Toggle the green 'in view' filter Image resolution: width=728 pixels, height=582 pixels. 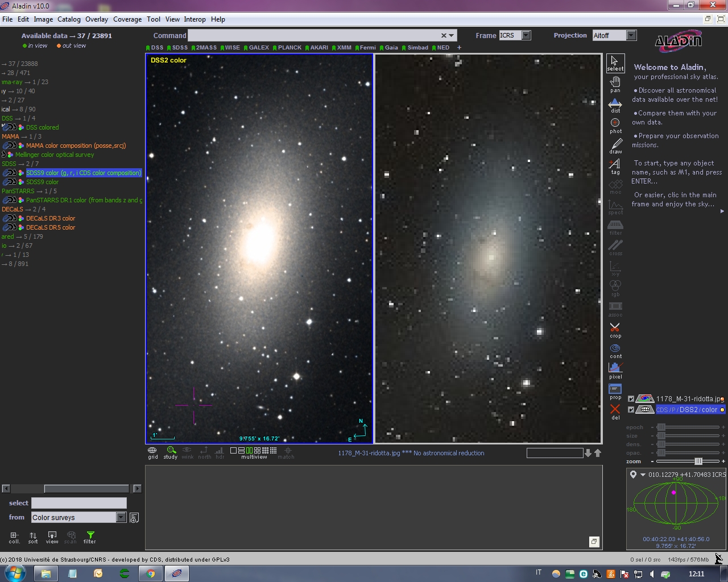coord(35,45)
